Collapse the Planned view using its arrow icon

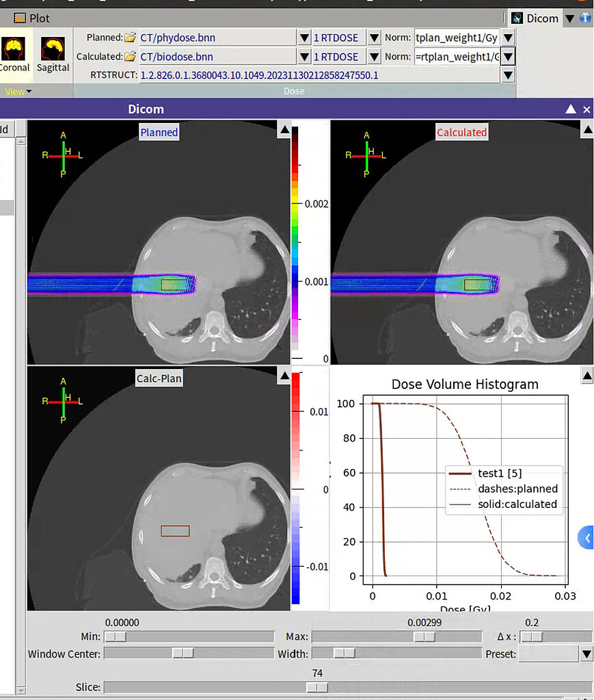[284, 129]
